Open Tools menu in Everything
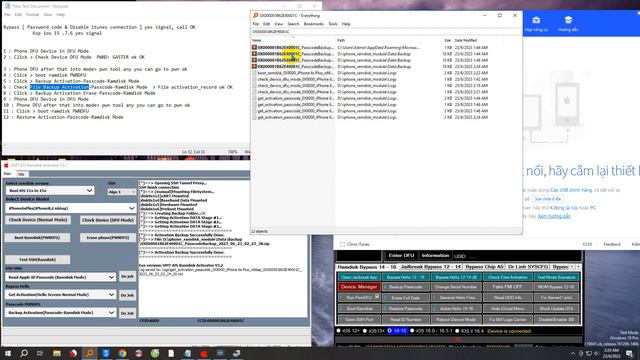This screenshot has width=640, height=360. [x=333, y=24]
